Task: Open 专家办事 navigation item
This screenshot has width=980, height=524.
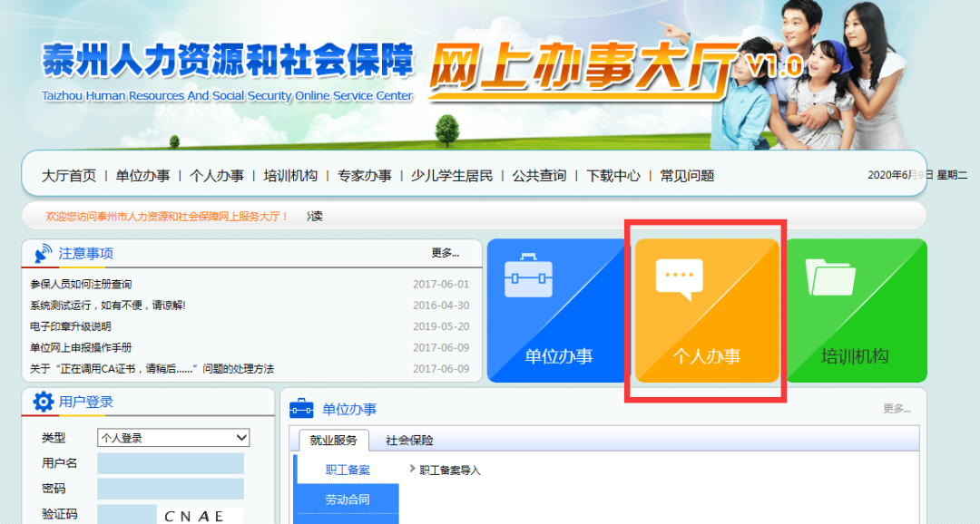Action: pyautogui.click(x=365, y=176)
